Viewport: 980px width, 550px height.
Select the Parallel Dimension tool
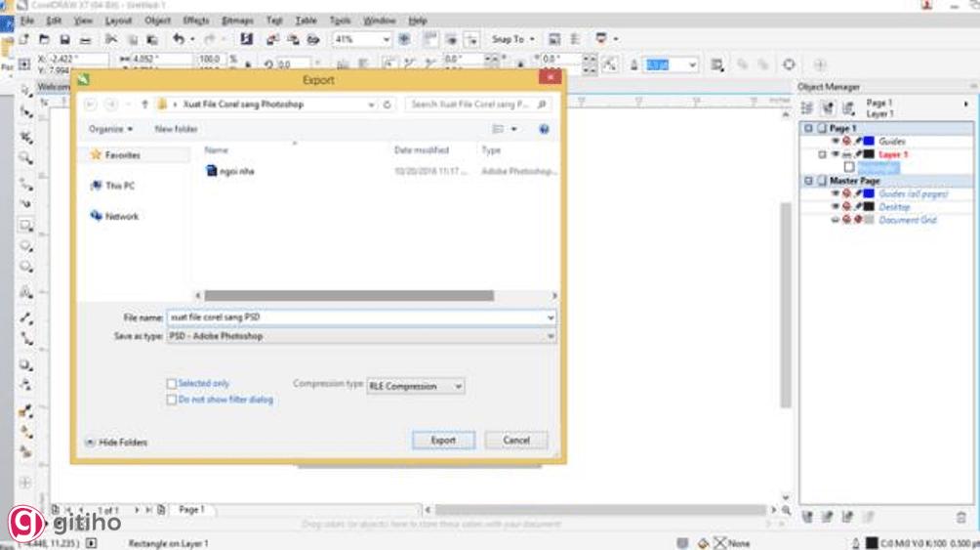[25, 317]
